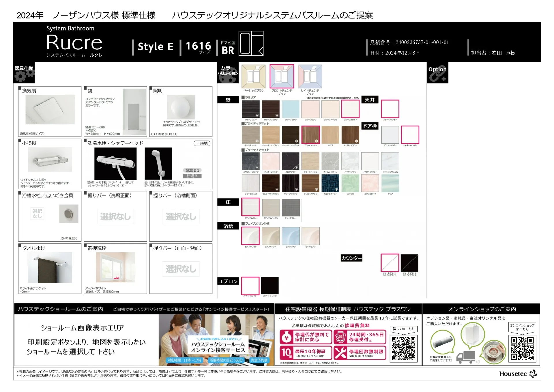Viewport: 554px width, 392px height.
Task: Choose the ピュアマリン bathtub swatch
Action: [291, 236]
